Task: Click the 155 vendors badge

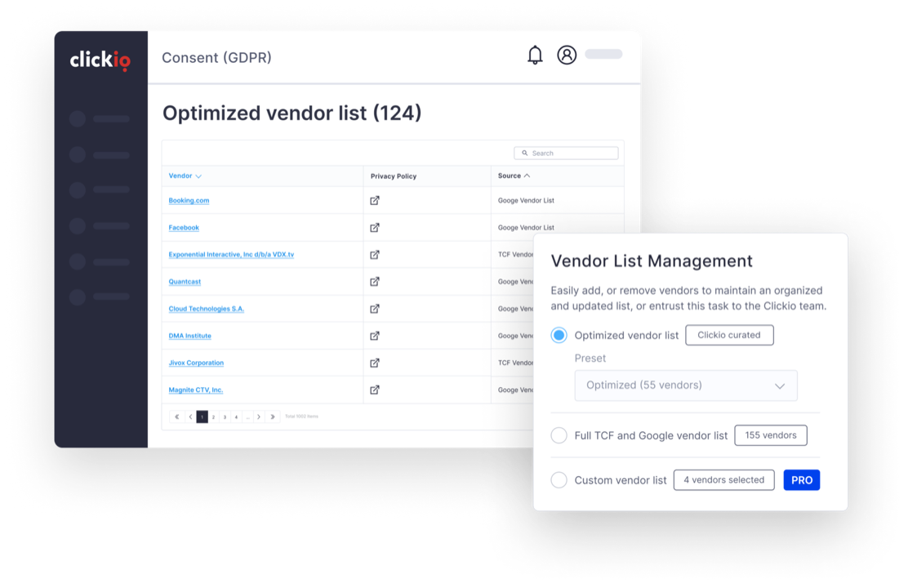Action: (770, 435)
